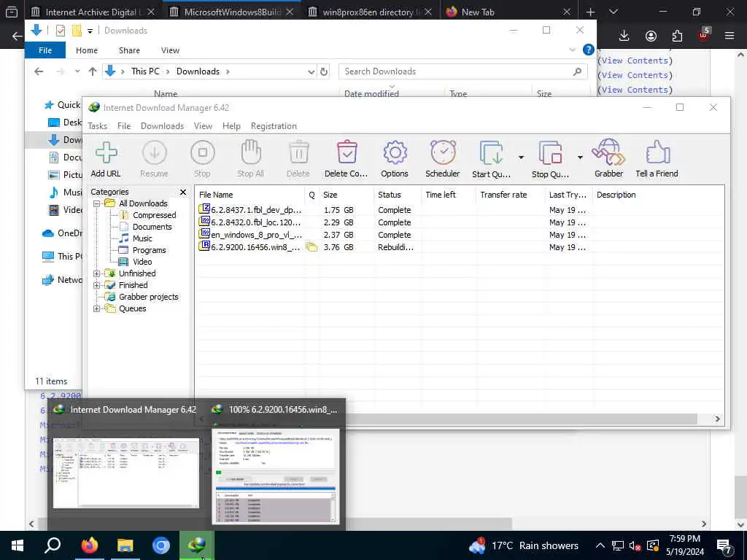
Task: Sort by Transfer rate column header
Action: click(510, 195)
